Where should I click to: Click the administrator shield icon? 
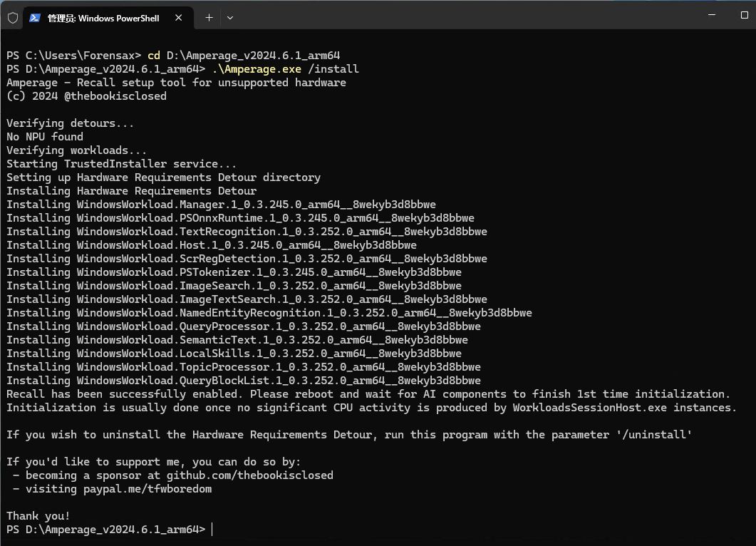[12, 18]
